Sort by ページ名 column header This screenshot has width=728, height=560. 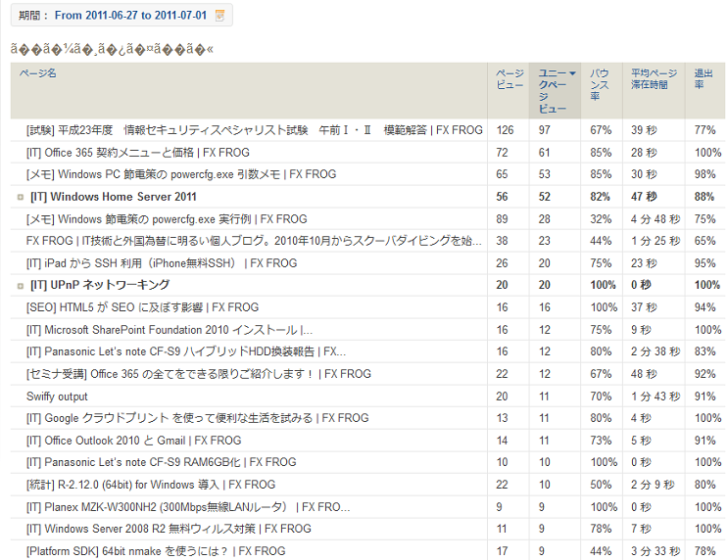38,73
